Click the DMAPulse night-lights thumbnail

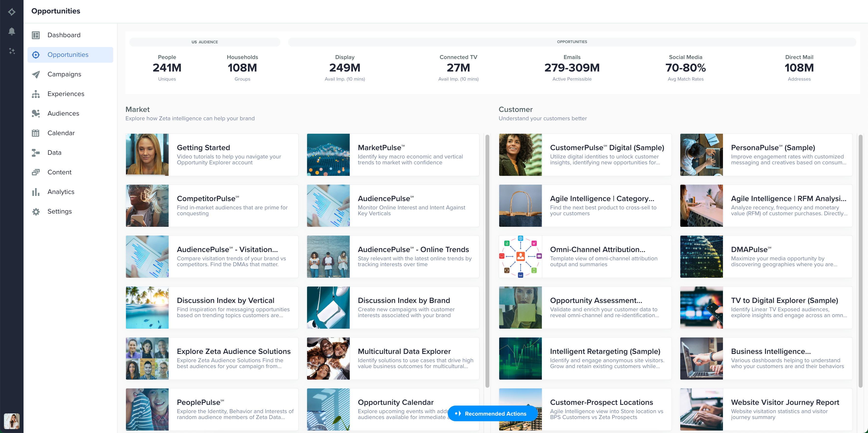click(x=701, y=257)
